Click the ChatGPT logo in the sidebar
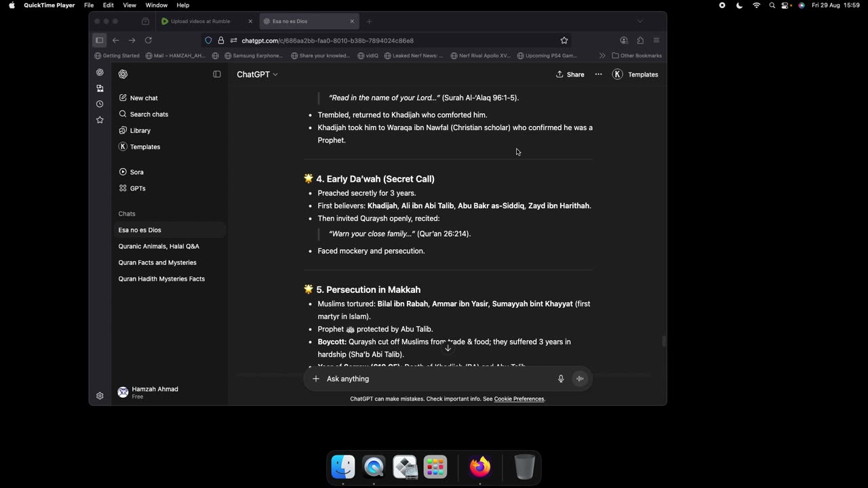The image size is (868, 488). 123,74
